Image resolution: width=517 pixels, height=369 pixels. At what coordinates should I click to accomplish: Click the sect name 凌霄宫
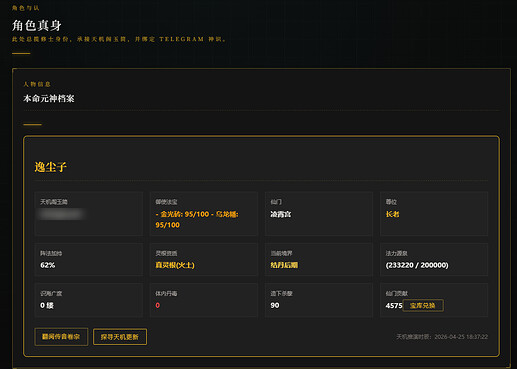tap(281, 214)
